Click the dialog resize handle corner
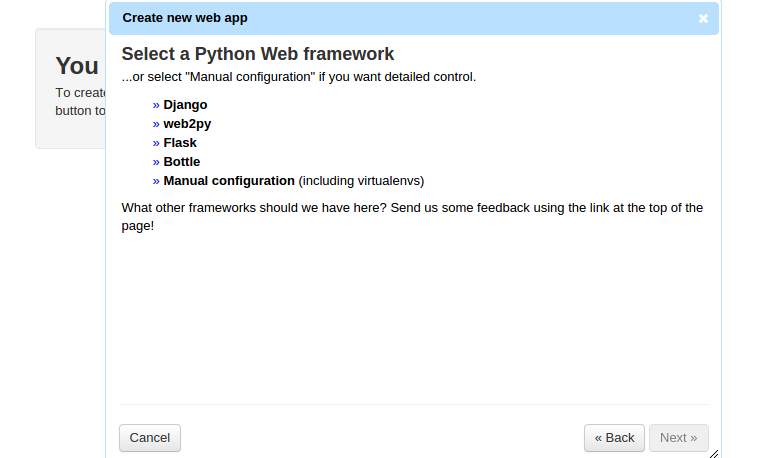 tap(714, 454)
